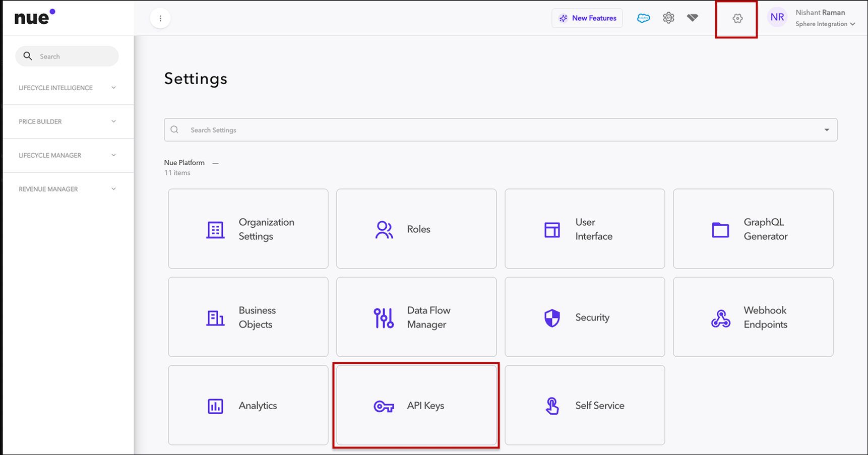868x455 pixels.
Task: Open the settings gear icon highlighted in header
Action: (x=737, y=19)
